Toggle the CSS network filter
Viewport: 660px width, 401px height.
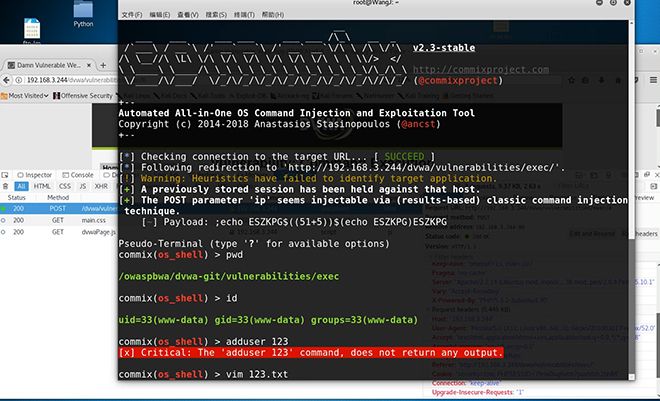point(64,186)
